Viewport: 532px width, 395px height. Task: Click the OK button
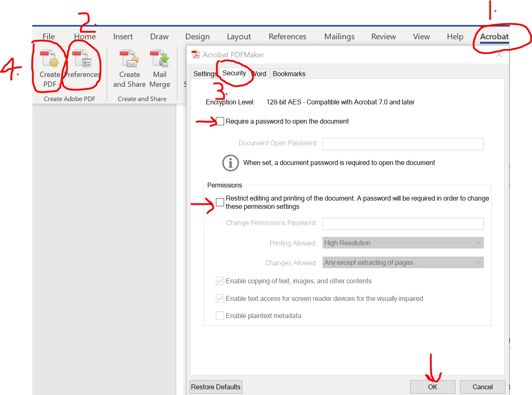click(x=433, y=387)
